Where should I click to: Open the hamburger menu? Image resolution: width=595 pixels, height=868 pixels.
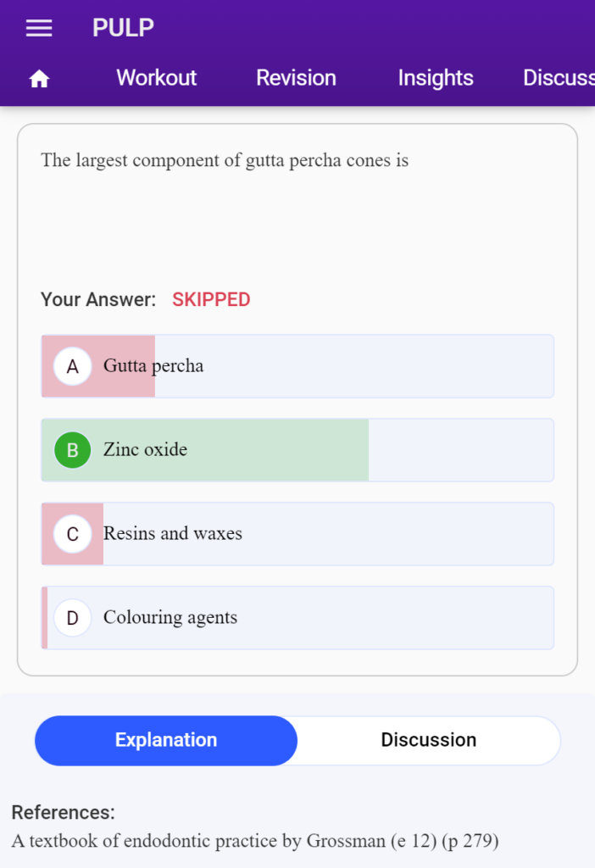point(39,28)
